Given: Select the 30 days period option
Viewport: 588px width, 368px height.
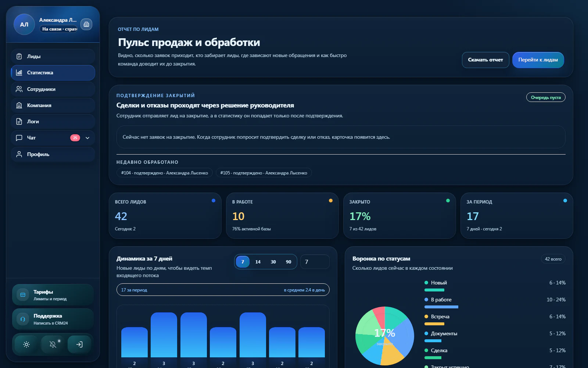Looking at the screenshot, I should click(273, 262).
